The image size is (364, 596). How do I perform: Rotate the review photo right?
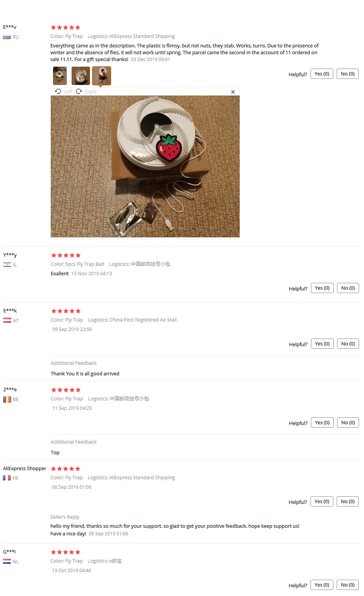[86, 91]
